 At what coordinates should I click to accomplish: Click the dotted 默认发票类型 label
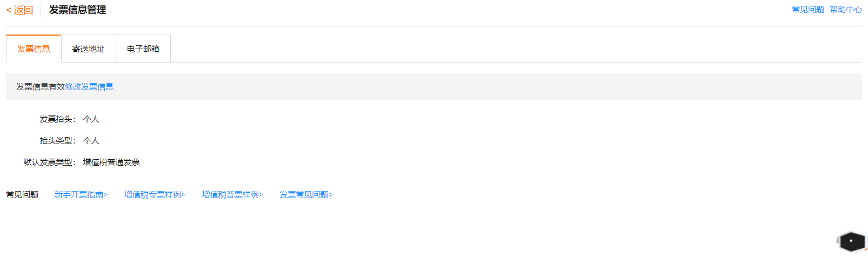(x=48, y=162)
